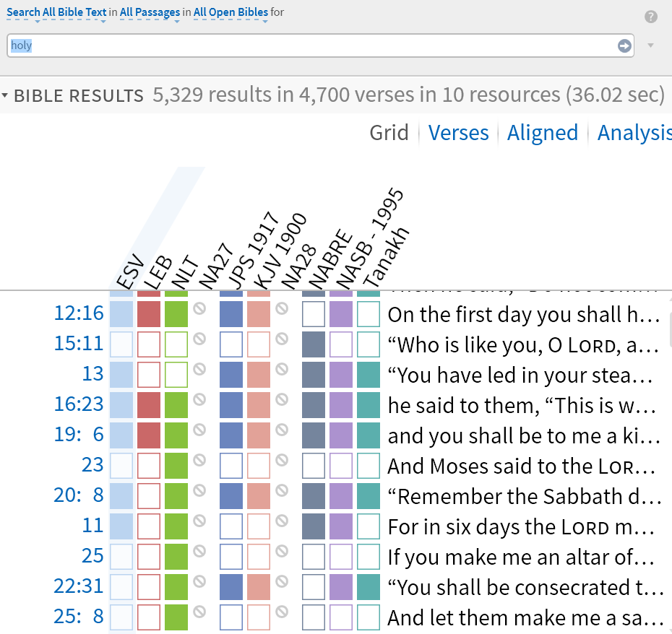Click the NA28 unavailable icon in row 16:23

click(282, 399)
